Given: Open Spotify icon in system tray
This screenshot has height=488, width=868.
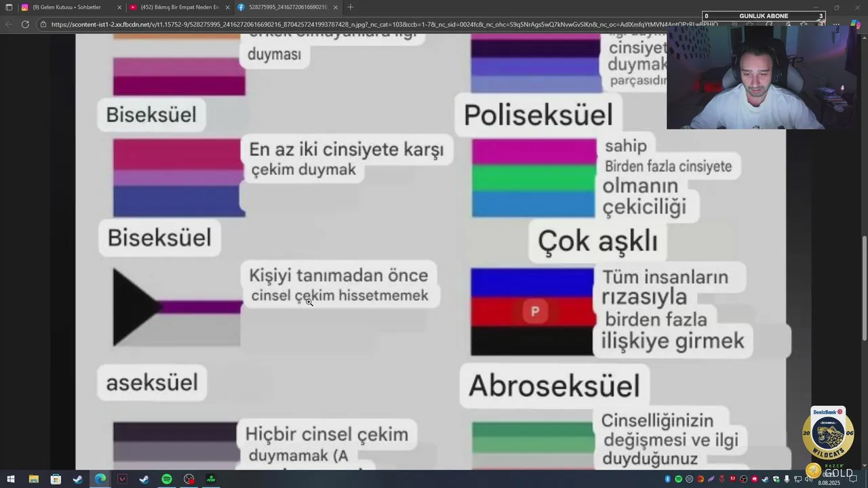Looking at the screenshot, I should [678, 479].
